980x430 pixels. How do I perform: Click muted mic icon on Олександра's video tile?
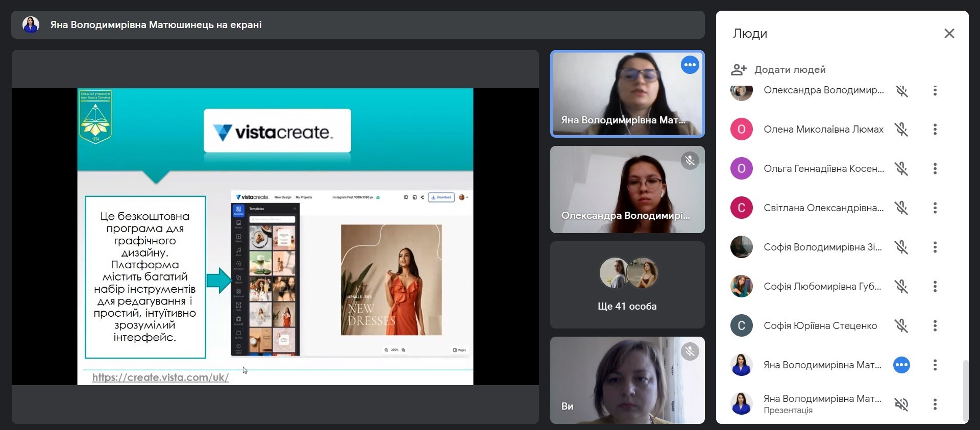click(690, 161)
